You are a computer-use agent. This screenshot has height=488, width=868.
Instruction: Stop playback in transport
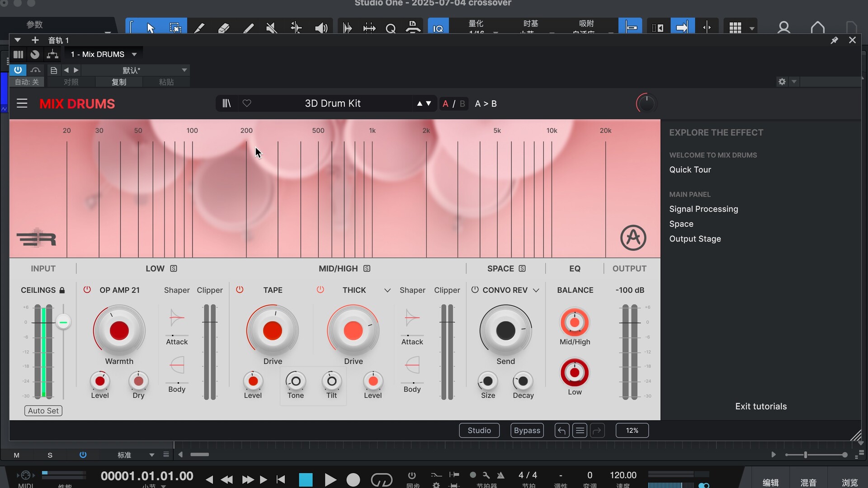(x=306, y=479)
